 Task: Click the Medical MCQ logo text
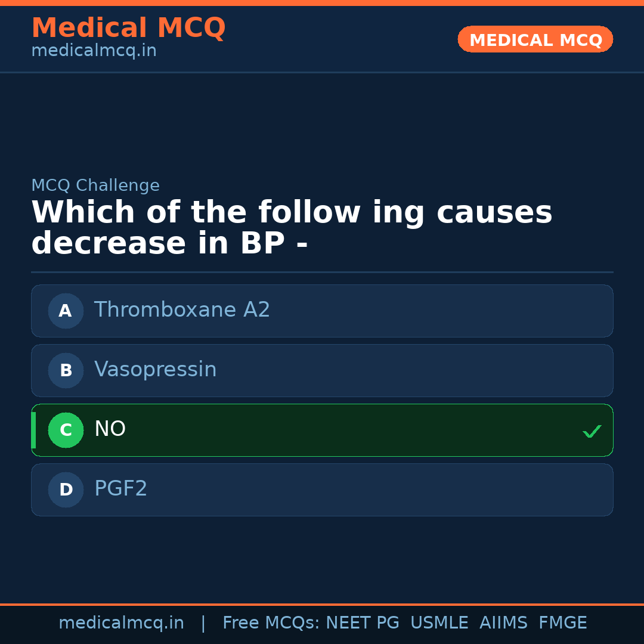click(128, 28)
